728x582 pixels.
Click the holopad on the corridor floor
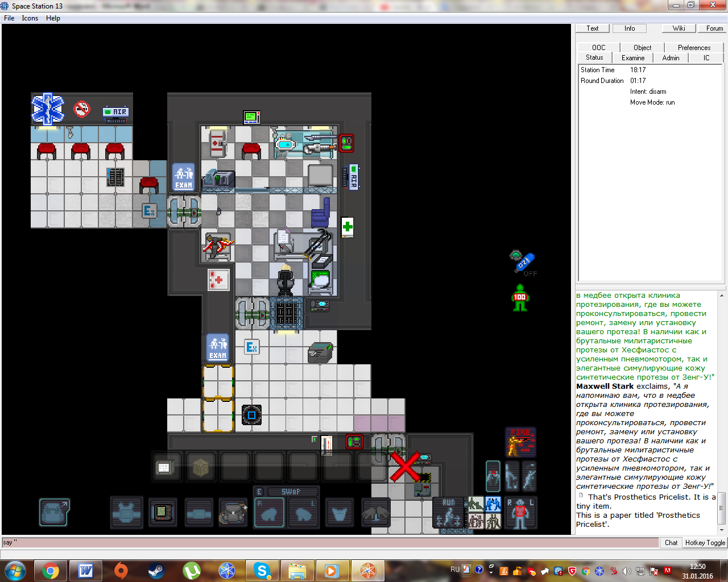pos(251,415)
